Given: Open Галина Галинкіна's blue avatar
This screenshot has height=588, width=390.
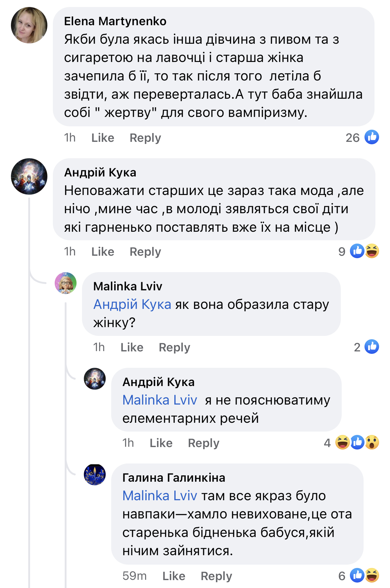Looking at the screenshot, I should pyautogui.click(x=95, y=475).
